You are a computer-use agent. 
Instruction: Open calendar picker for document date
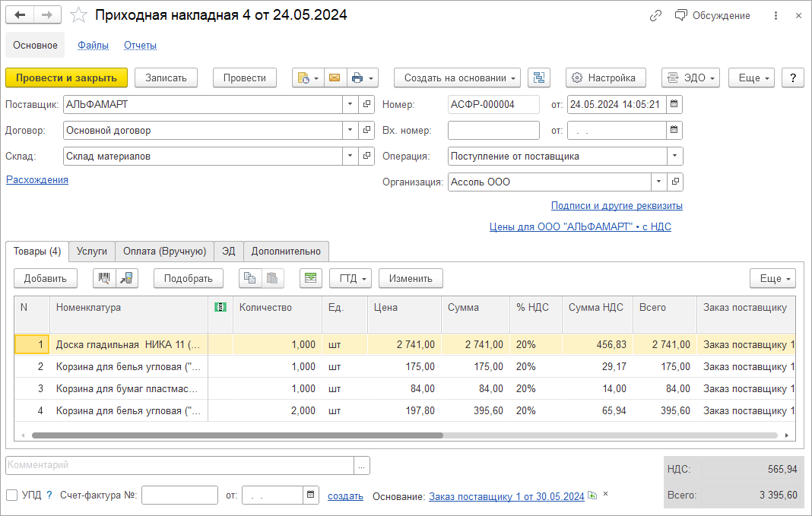click(674, 104)
